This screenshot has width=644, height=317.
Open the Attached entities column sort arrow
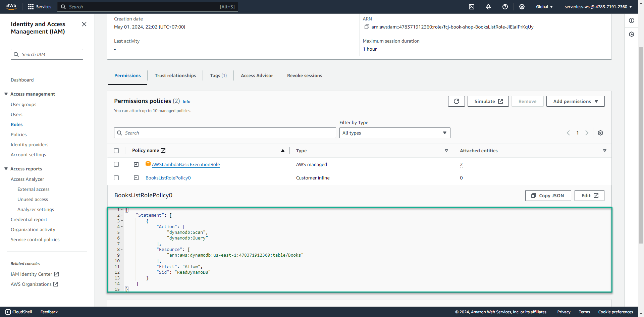click(x=605, y=151)
